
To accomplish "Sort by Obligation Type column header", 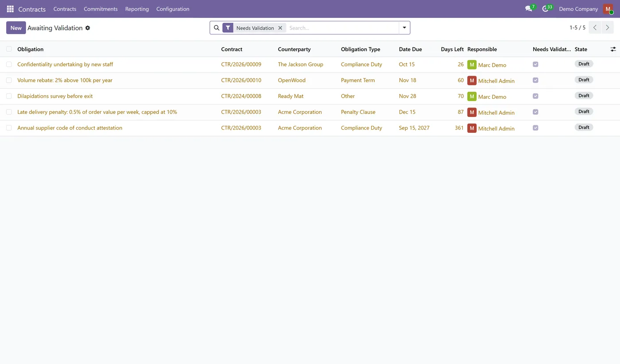I will (360, 49).
